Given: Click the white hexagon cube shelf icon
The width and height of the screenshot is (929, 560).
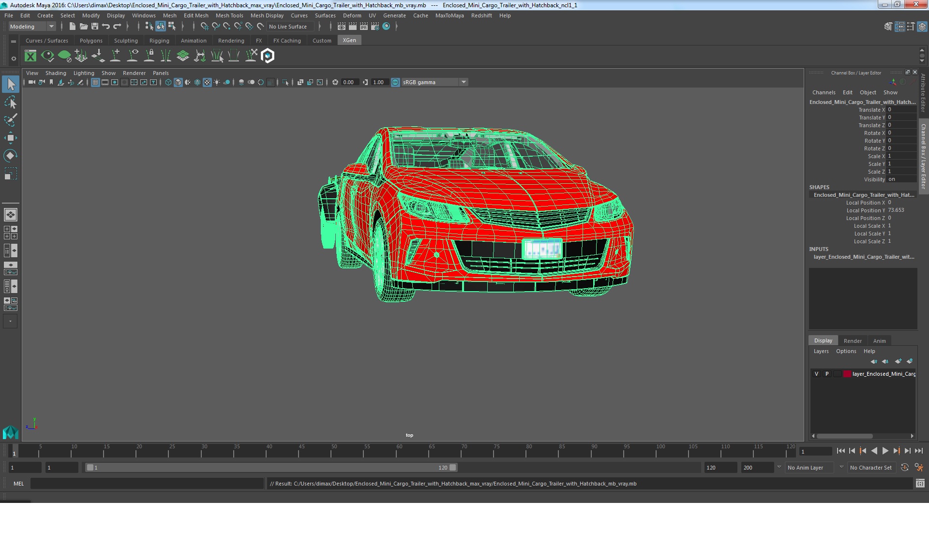Looking at the screenshot, I should (268, 56).
